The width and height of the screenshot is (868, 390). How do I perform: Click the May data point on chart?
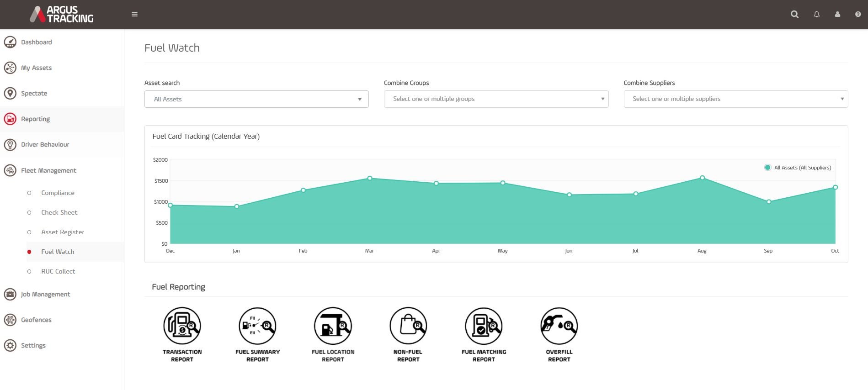[503, 183]
